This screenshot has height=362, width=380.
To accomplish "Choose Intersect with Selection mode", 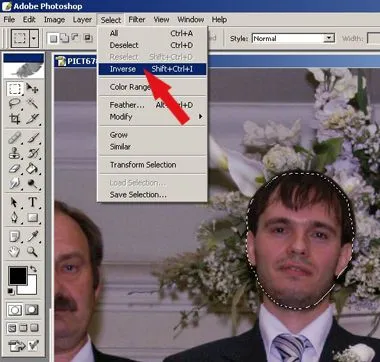I will [88, 38].
